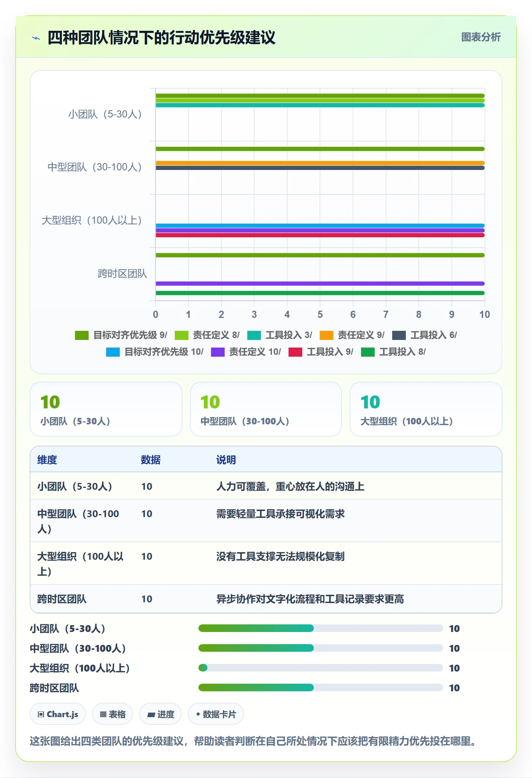Click the 大型组织（100人以上） progress bar
The height and width of the screenshot is (778, 532).
coord(320,668)
